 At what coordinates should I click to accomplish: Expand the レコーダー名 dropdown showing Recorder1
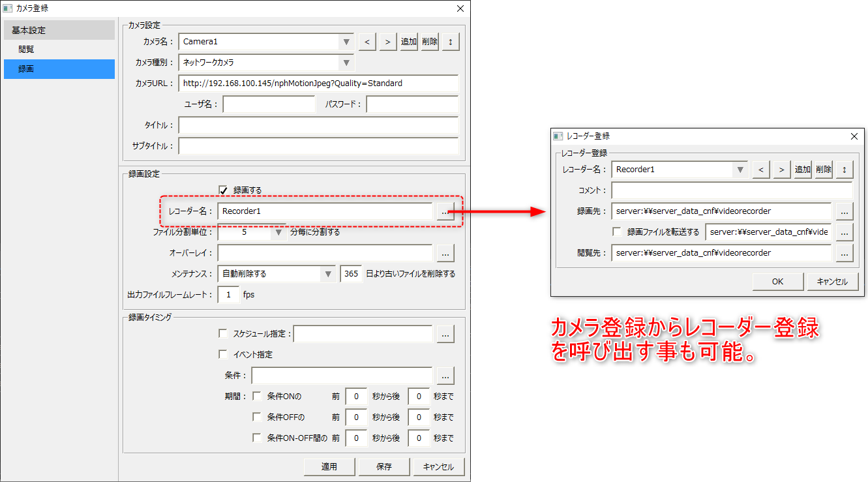point(740,169)
